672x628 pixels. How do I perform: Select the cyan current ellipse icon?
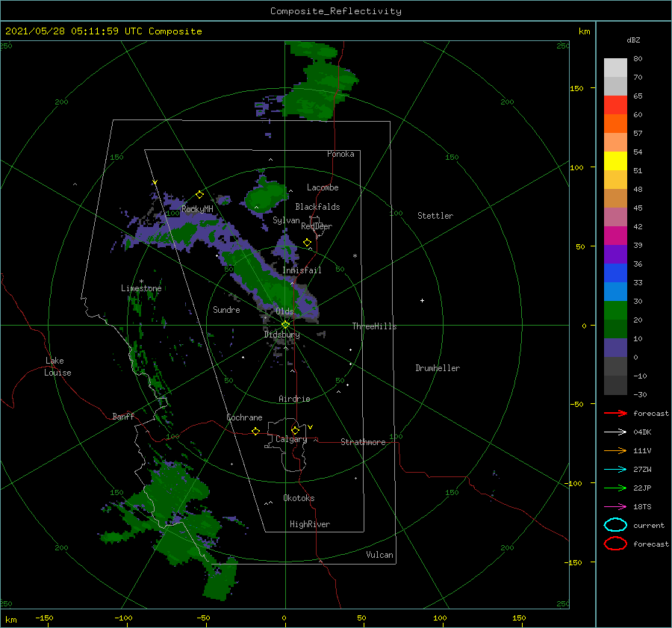615,525
